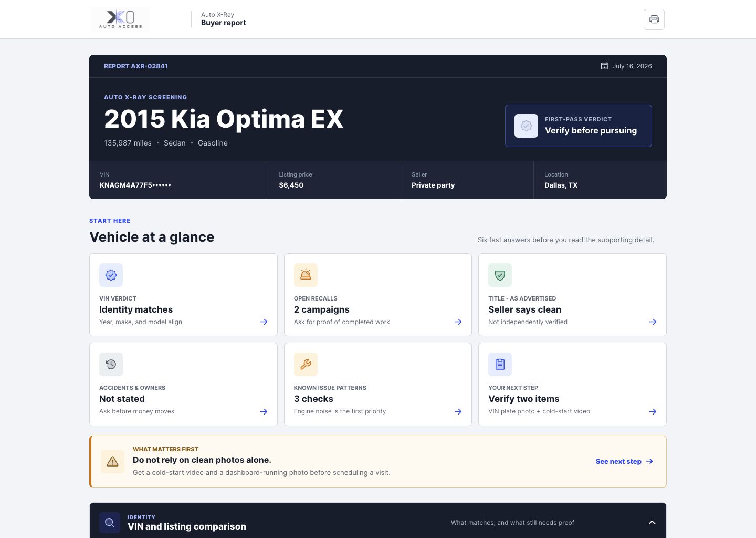Click the What matches, and what still needs proof text
The image size is (756, 538).
[x=512, y=523]
